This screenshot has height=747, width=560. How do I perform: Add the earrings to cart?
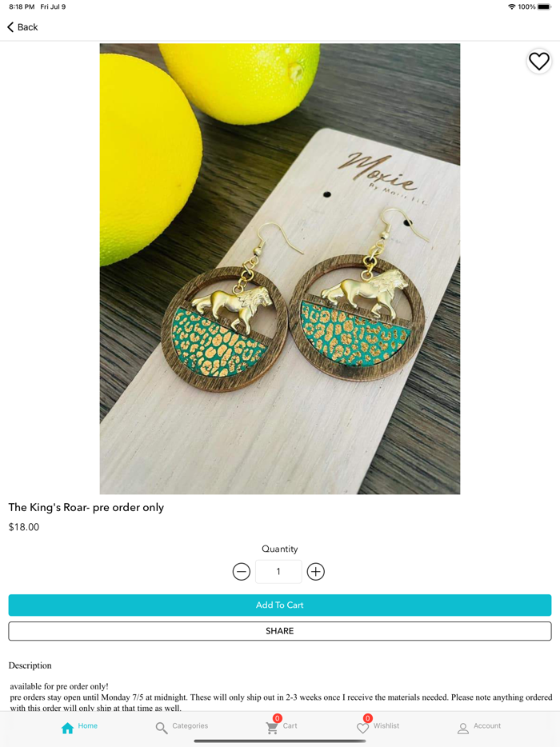click(x=280, y=605)
